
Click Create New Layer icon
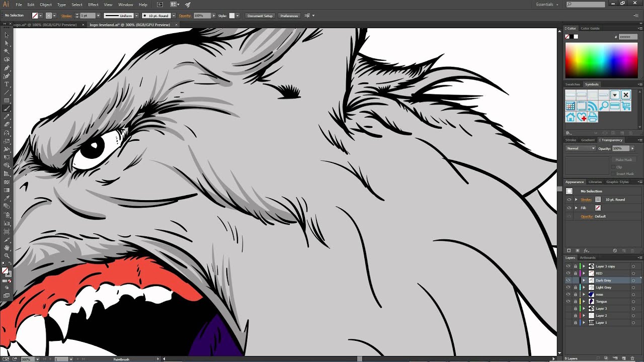click(623, 358)
